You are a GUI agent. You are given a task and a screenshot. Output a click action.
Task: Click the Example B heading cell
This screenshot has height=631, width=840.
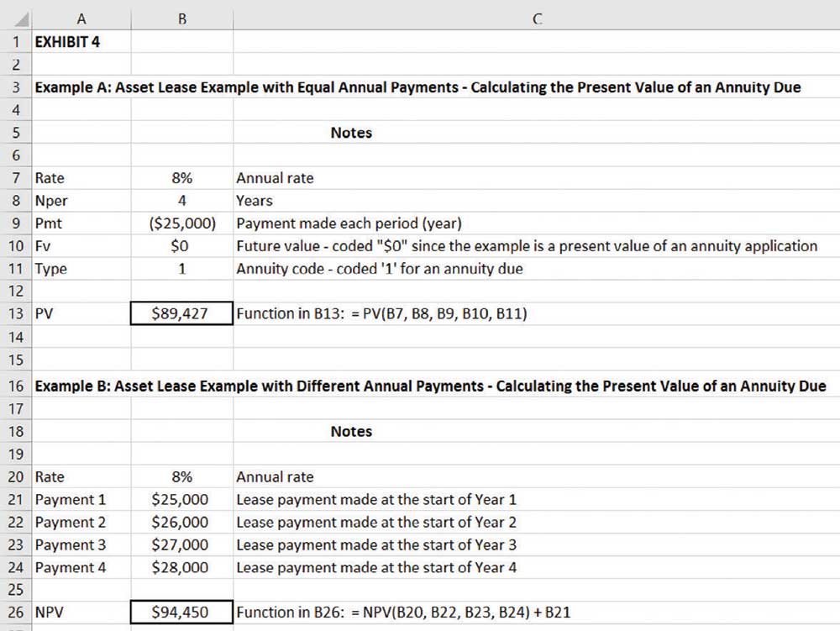coord(431,386)
